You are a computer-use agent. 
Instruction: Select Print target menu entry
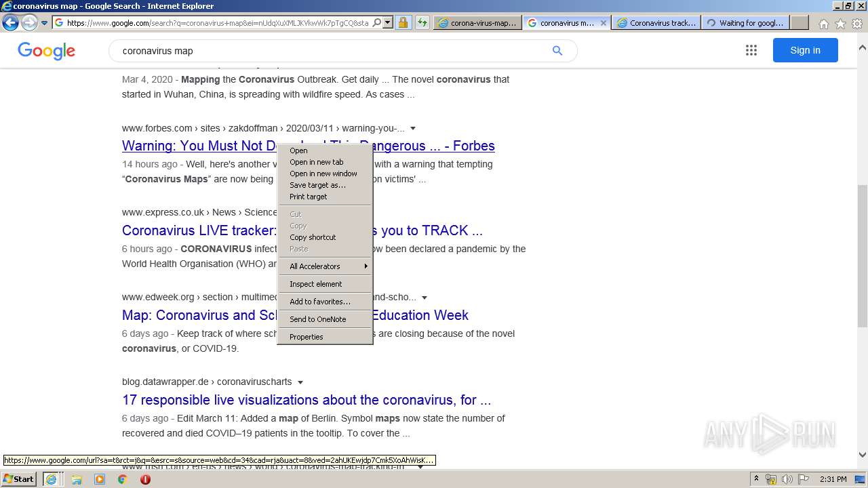[325, 197]
